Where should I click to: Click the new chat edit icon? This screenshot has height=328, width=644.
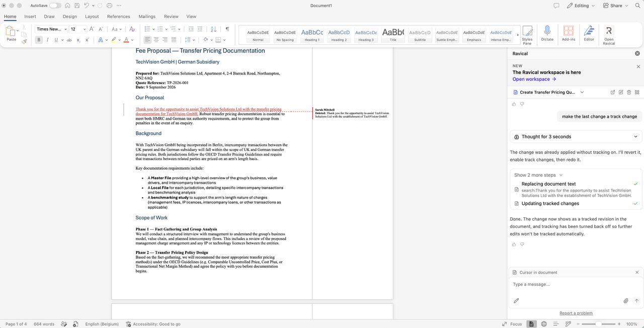(621, 92)
